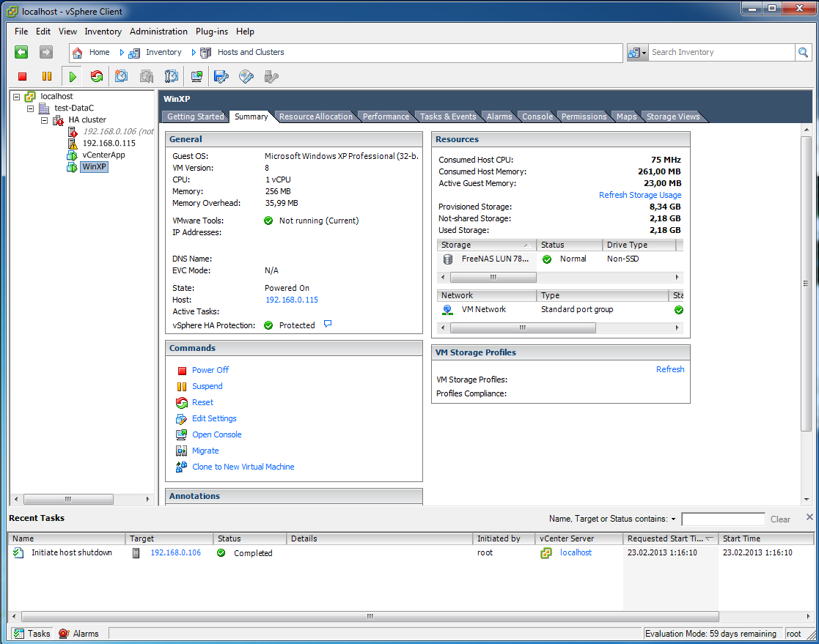
Task: Collapse the localhost tree node
Action: [17, 97]
